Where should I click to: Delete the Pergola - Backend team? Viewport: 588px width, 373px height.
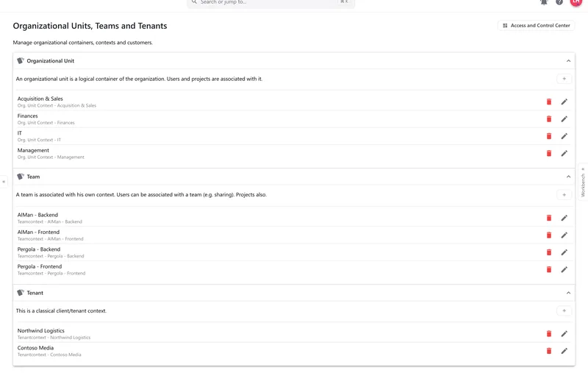548,252
